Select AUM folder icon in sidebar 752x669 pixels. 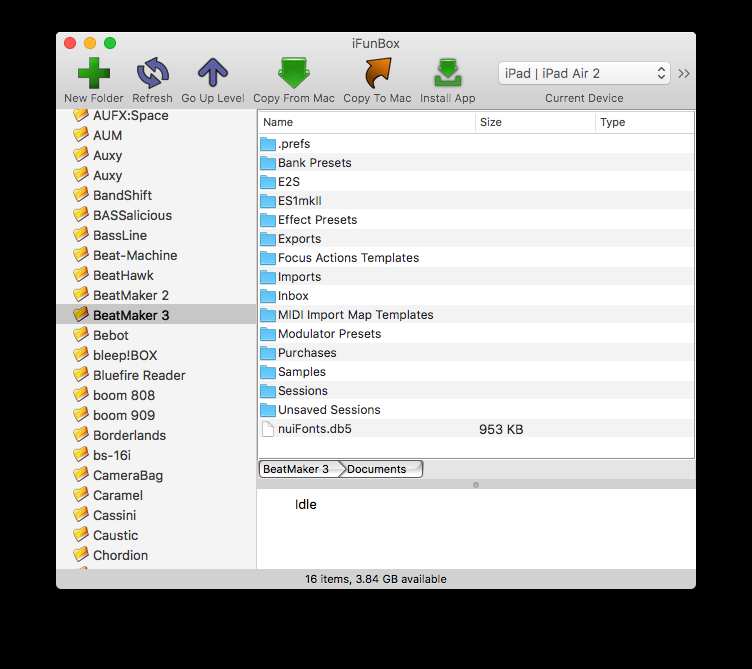(x=81, y=135)
